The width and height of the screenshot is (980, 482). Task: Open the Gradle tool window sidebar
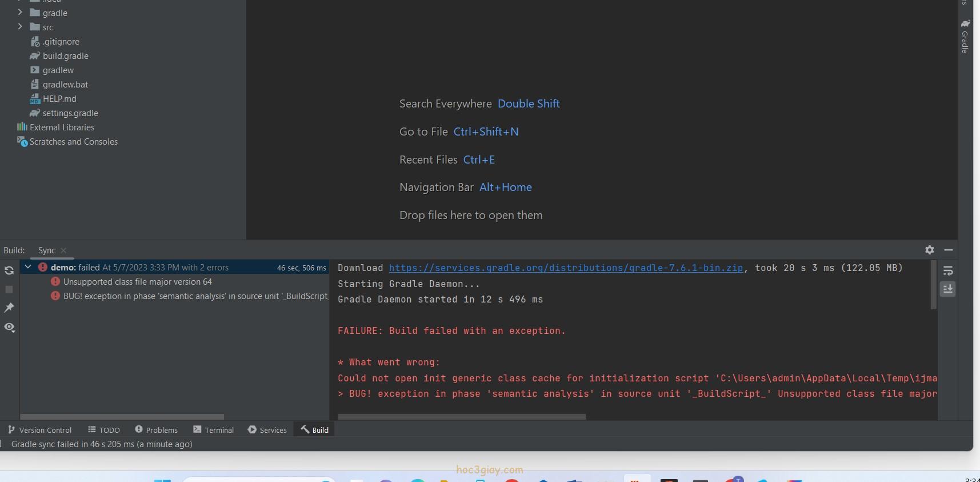pos(965,37)
